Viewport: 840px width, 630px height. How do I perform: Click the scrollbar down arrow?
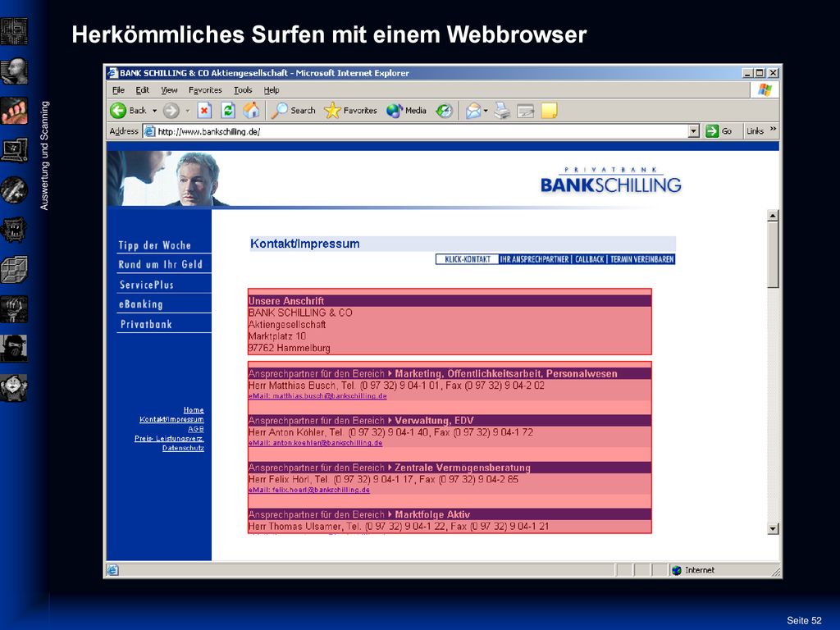773,529
